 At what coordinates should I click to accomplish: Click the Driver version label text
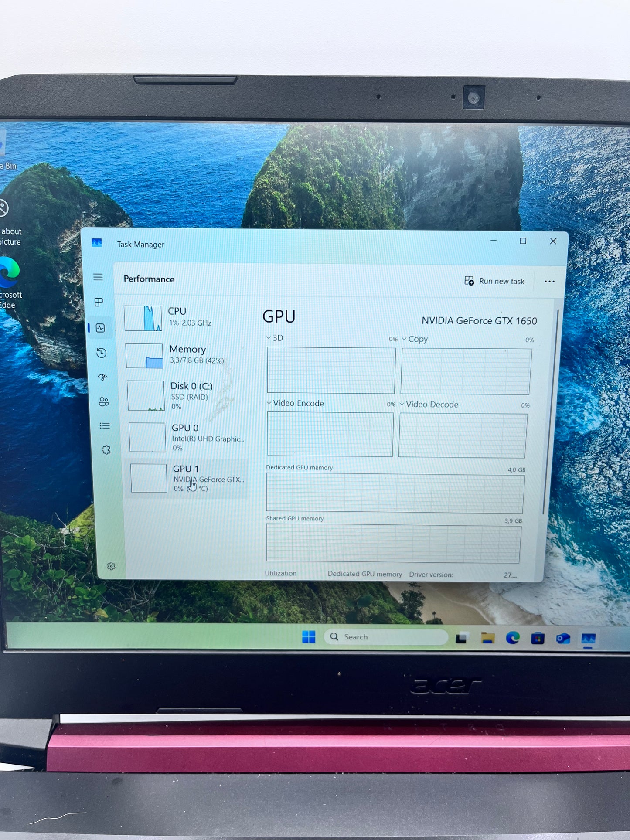pyautogui.click(x=431, y=575)
